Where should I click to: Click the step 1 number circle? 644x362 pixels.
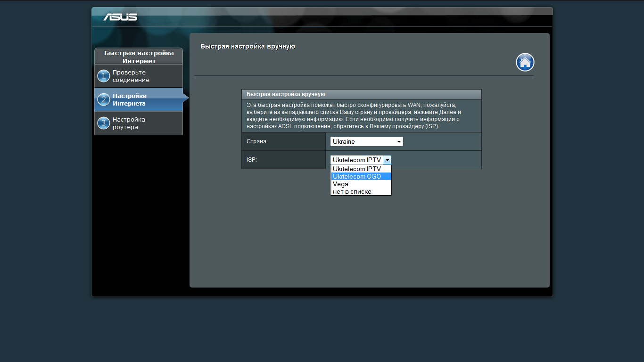point(103,76)
